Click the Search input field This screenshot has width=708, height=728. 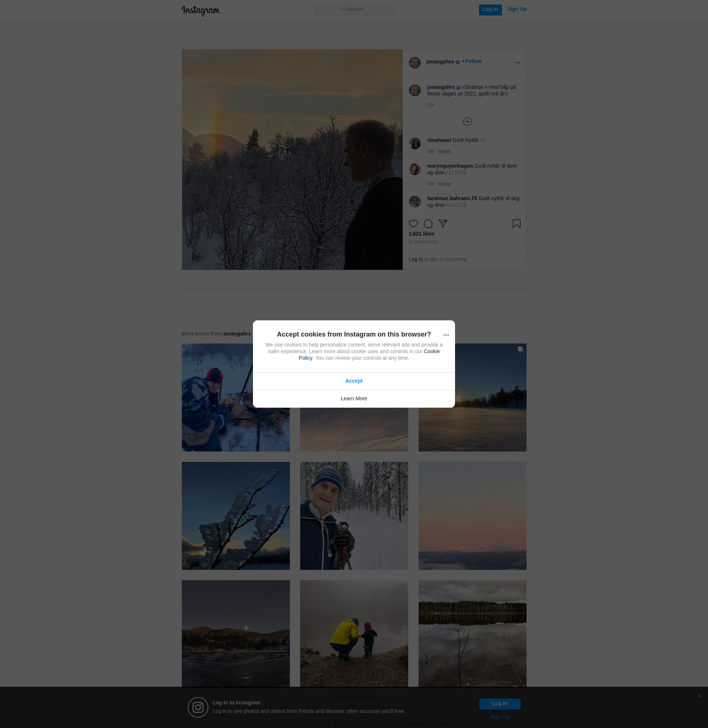click(x=354, y=10)
